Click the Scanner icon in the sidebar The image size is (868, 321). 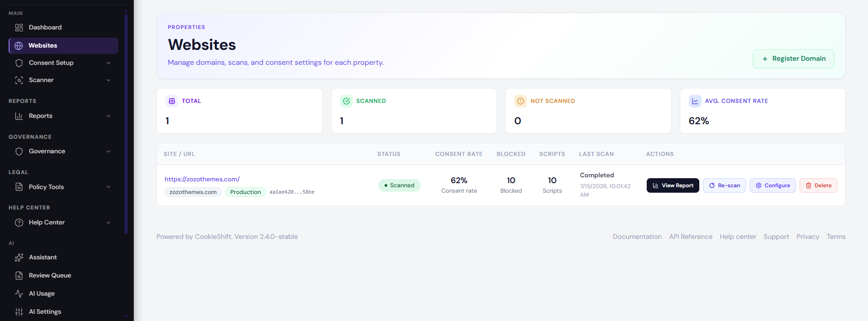point(19,80)
